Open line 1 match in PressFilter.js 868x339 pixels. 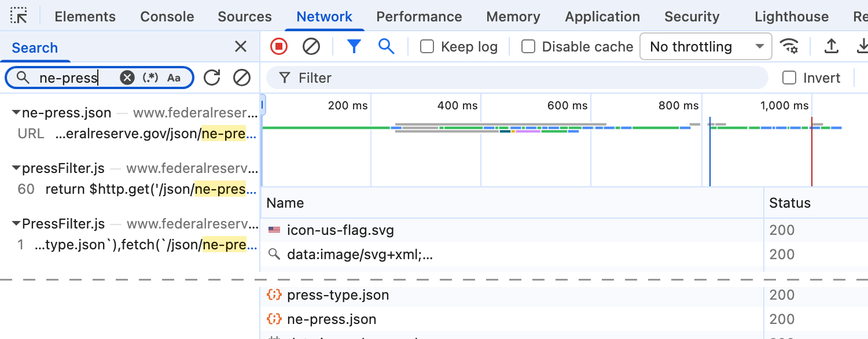click(137, 245)
